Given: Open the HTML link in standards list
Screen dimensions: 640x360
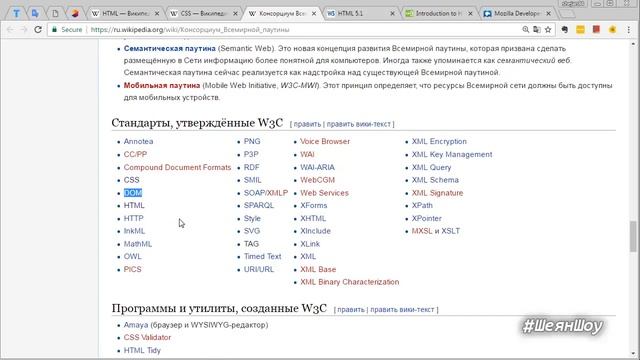Looking at the screenshot, I should click(134, 206).
